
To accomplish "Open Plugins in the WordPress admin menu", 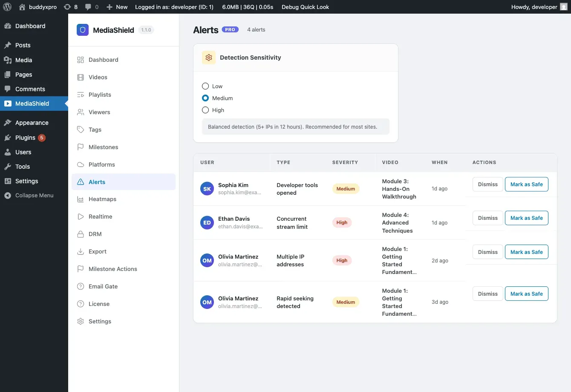I will (x=34, y=138).
